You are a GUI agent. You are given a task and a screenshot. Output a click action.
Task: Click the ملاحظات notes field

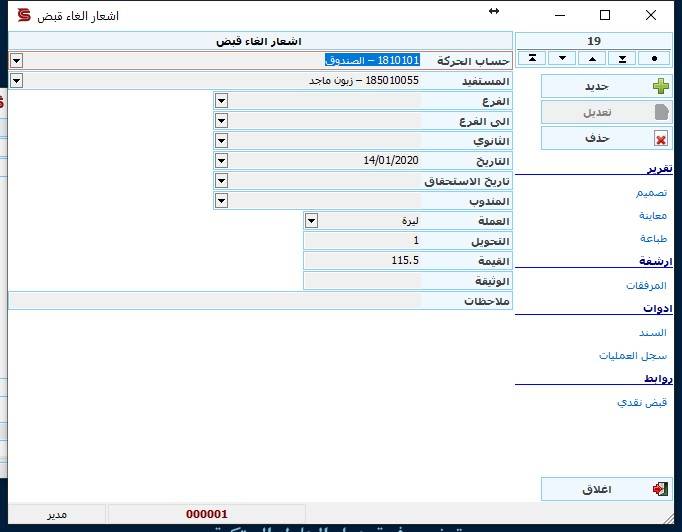tap(215, 301)
